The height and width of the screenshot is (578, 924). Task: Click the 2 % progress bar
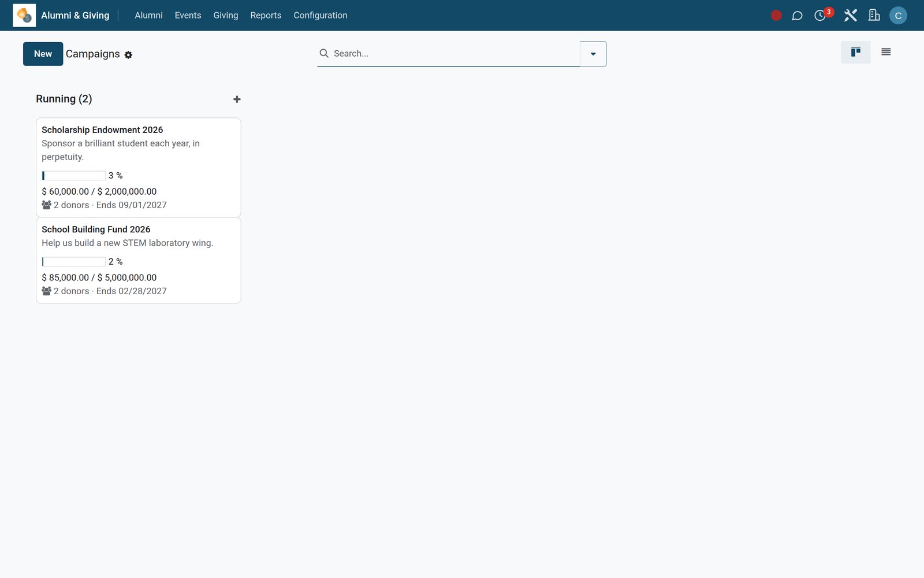[74, 262]
